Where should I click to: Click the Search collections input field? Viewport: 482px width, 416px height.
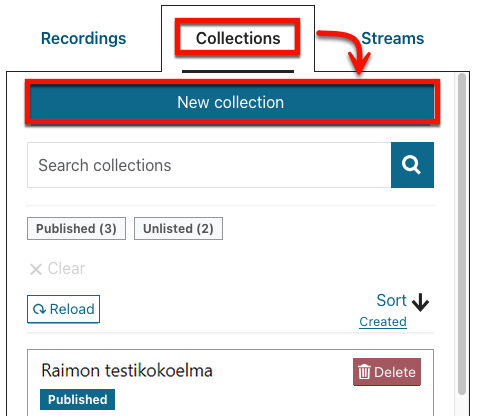(x=209, y=165)
